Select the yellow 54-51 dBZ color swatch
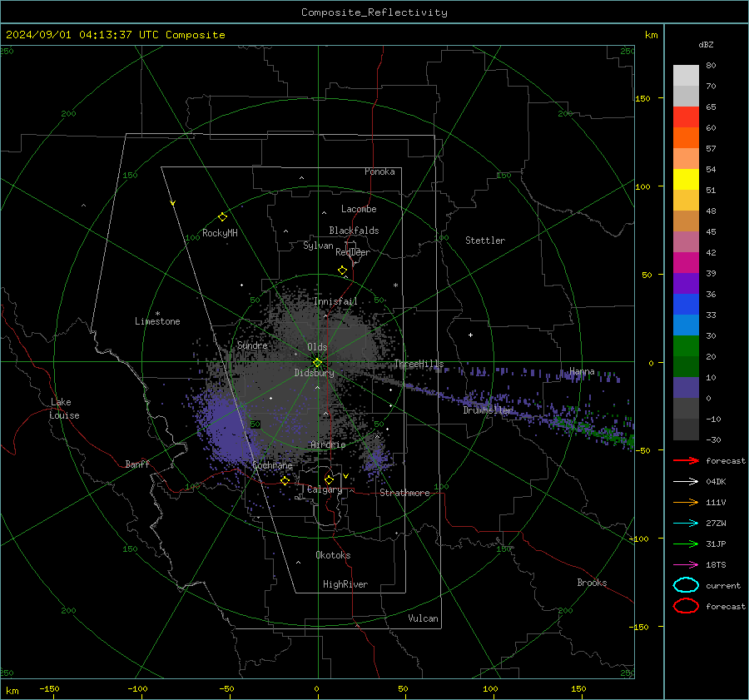The image size is (749, 700). click(x=686, y=179)
